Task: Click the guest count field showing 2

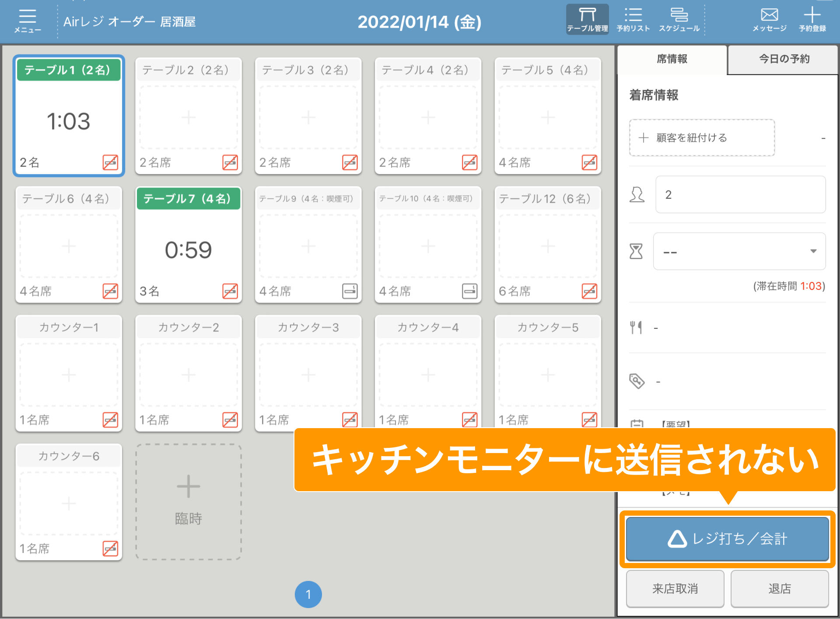Action: [x=740, y=195]
